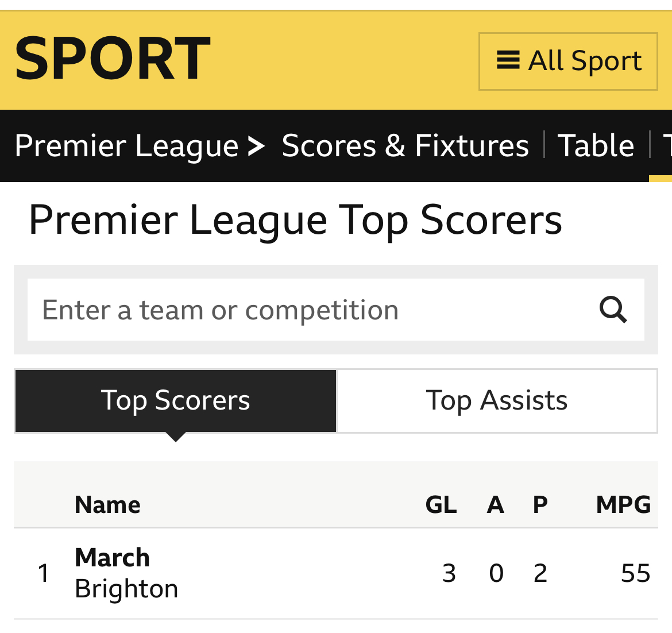Click the Brighton team name
Screen dimensions: 672x633
click(126, 589)
